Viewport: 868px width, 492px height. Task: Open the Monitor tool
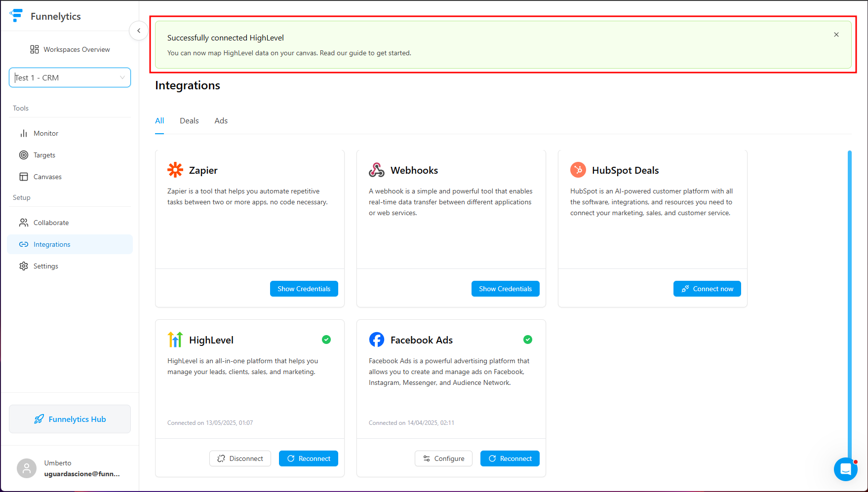point(70,133)
